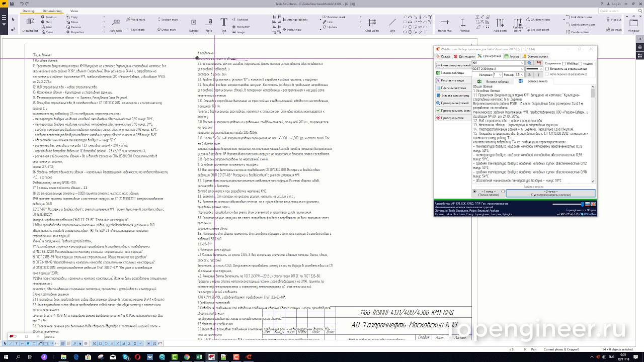Add a Level mark
This screenshot has width=644, height=362.
click(x=135, y=30)
